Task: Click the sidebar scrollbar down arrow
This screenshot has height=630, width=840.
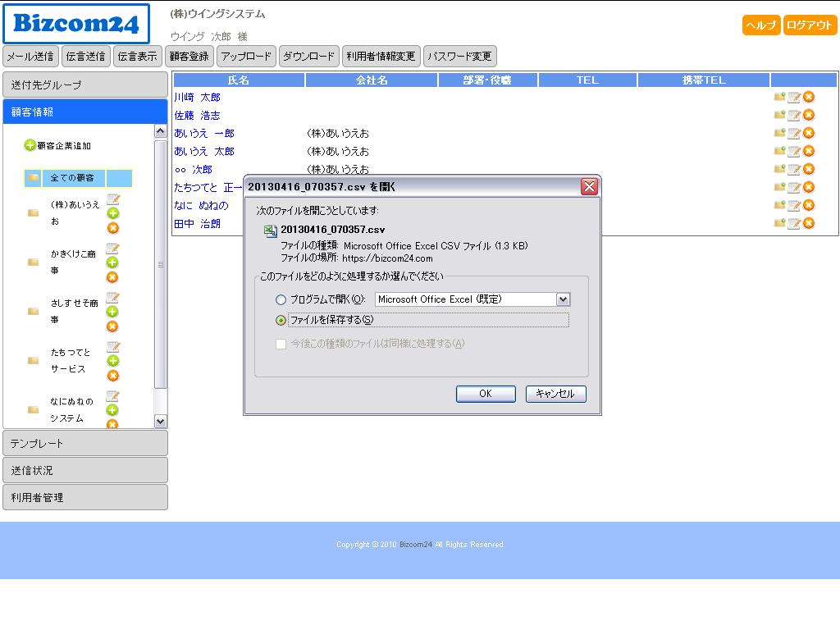Action: coord(161,422)
